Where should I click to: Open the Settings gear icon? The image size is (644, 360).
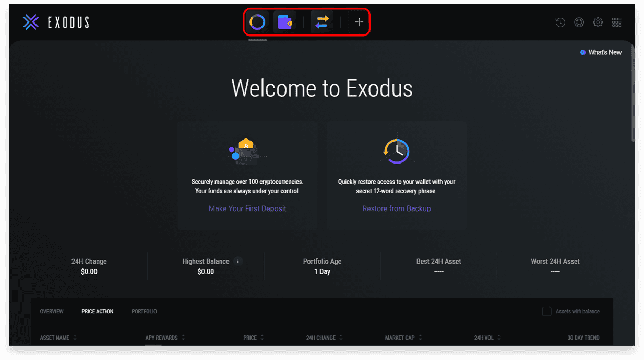(598, 22)
